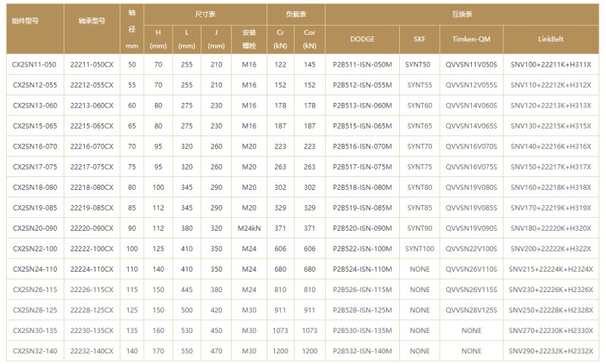Click the DODGE column header

[362, 39]
